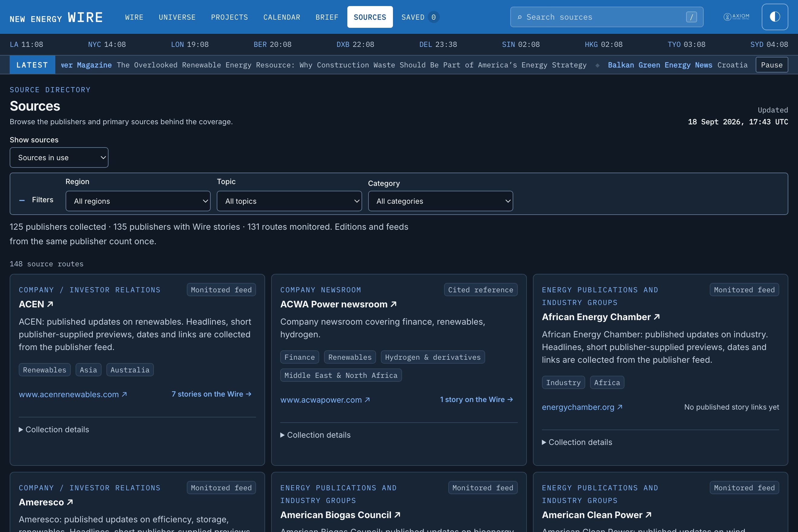Image resolution: width=798 pixels, height=532 pixels.
Task: Click the '18 Sept 2026, 17:43 UTC' timestamp
Action: [738, 122]
